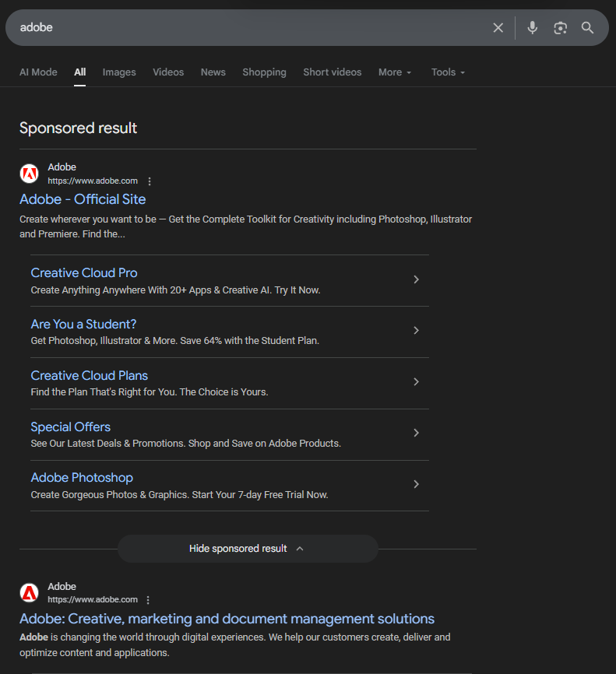Collapse ad with Hide sponsored result
Screen dimensions: 616x674
[x=247, y=549]
